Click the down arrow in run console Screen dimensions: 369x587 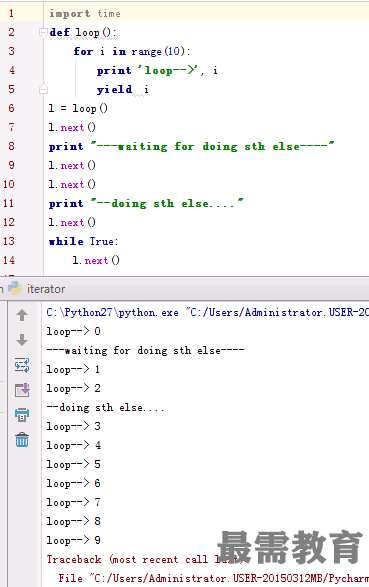coord(22,340)
